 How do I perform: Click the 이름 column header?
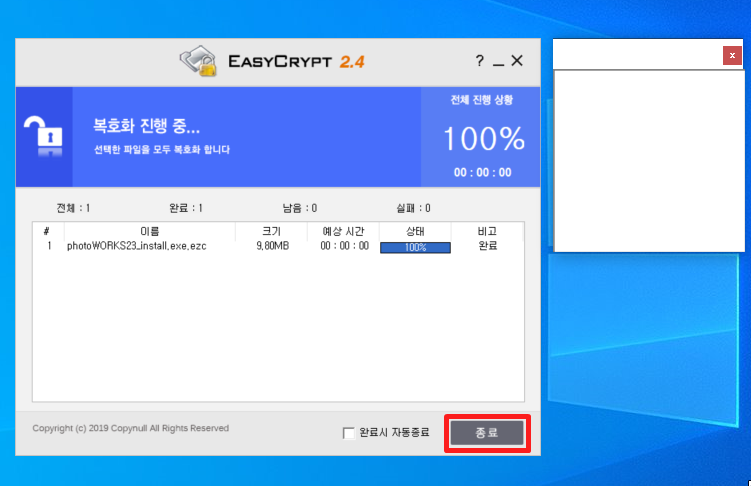click(x=149, y=231)
